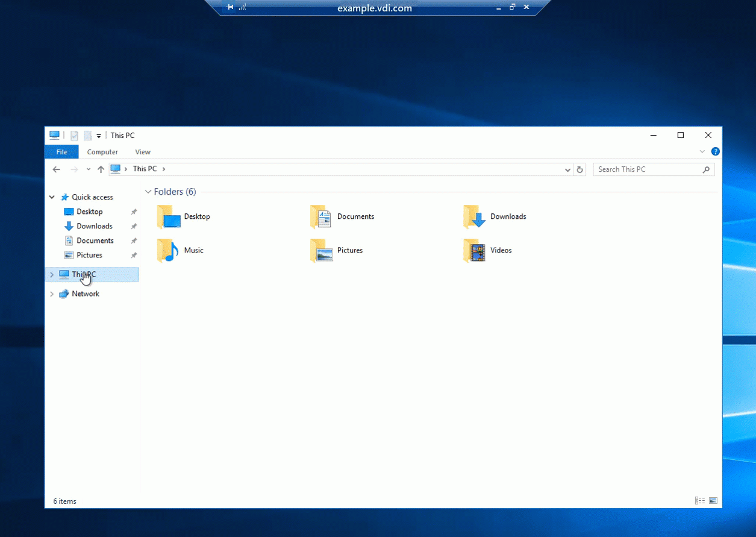
Task: Open the Customize Quick Access Toolbar dropdown
Action: (99, 136)
